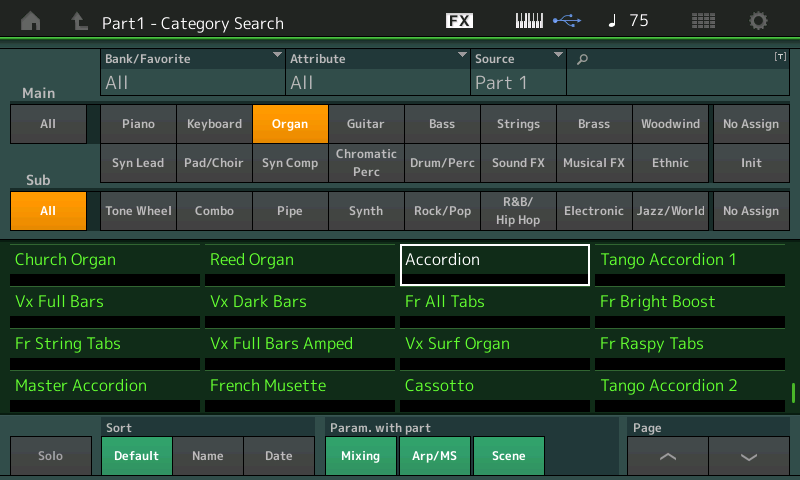This screenshot has height=480, width=800.
Task: Choose the Tone Wheel sub category
Action: [138, 211]
